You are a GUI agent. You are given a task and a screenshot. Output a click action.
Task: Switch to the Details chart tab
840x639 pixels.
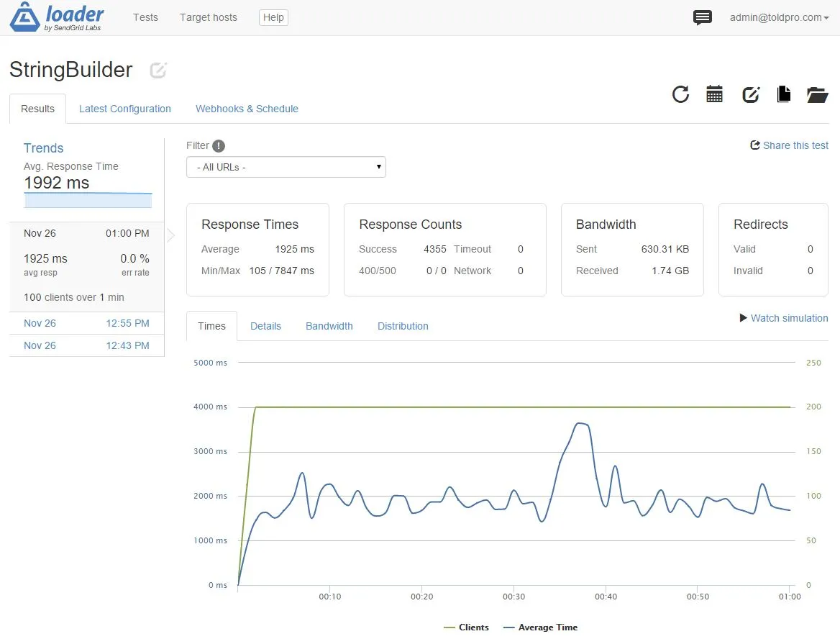(x=265, y=326)
